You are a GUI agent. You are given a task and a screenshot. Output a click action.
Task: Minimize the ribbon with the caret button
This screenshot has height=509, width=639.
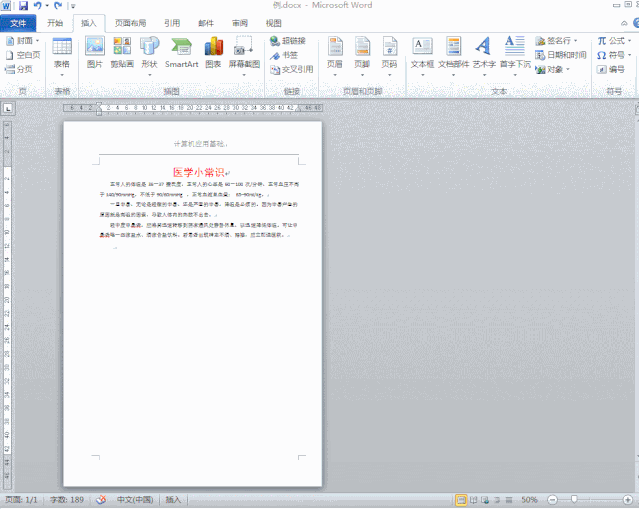click(x=624, y=23)
